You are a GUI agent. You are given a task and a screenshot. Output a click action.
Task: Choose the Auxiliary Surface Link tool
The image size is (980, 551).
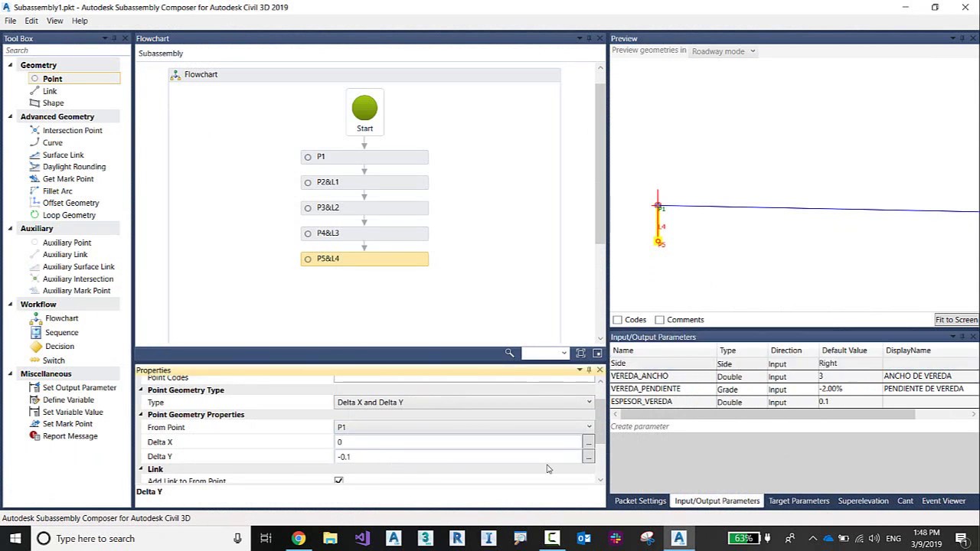[78, 266]
